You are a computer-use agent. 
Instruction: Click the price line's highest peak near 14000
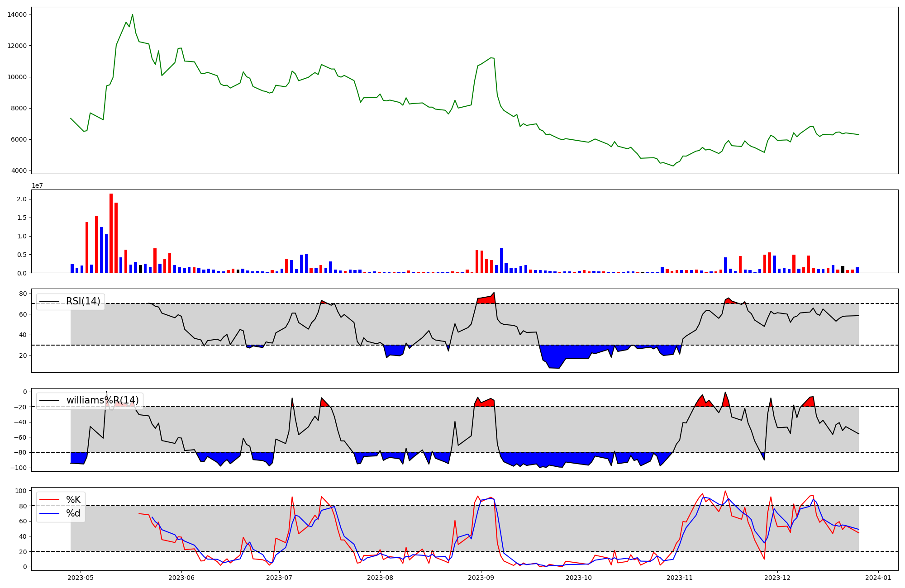point(132,15)
